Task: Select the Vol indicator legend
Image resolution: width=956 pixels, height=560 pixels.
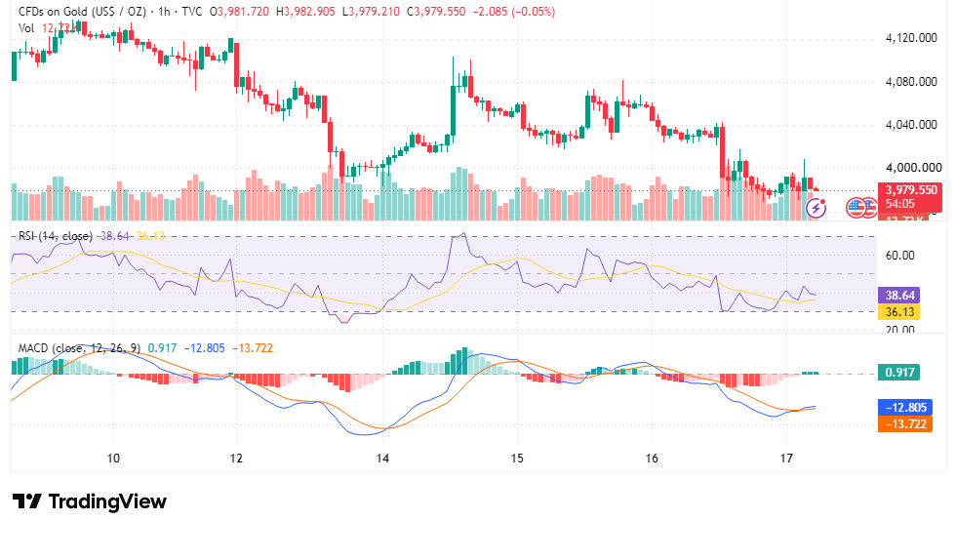Action: [x=26, y=28]
